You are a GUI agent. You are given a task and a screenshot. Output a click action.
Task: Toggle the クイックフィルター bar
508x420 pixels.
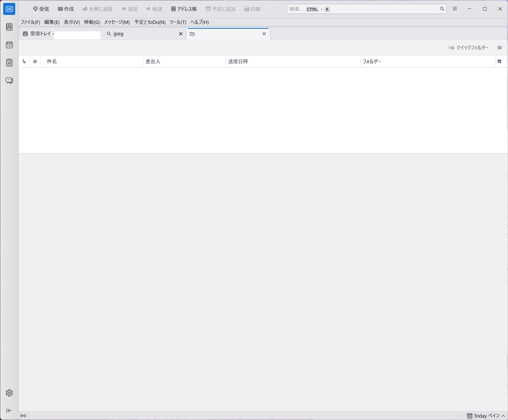point(468,48)
